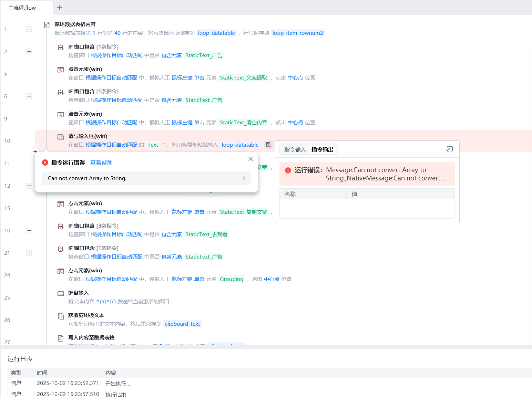Click clipboard_text variable tag
Viewport: 532px width, 398px height.
(x=182, y=324)
